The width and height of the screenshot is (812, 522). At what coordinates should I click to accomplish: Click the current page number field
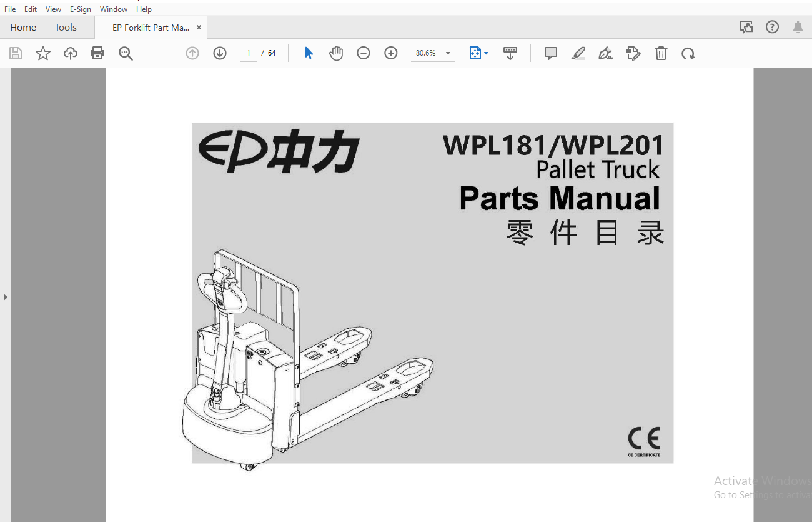[x=249, y=53]
